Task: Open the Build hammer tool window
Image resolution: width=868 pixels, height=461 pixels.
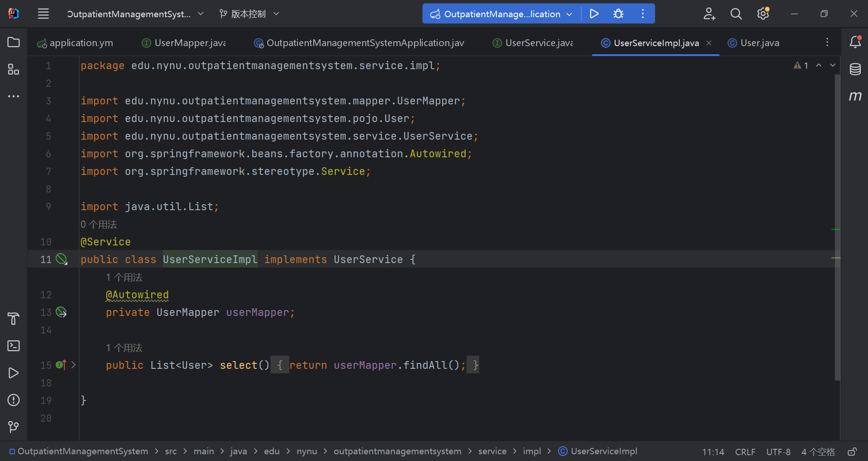Action: click(14, 319)
